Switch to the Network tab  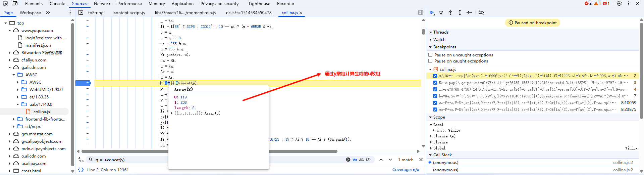coord(102,4)
